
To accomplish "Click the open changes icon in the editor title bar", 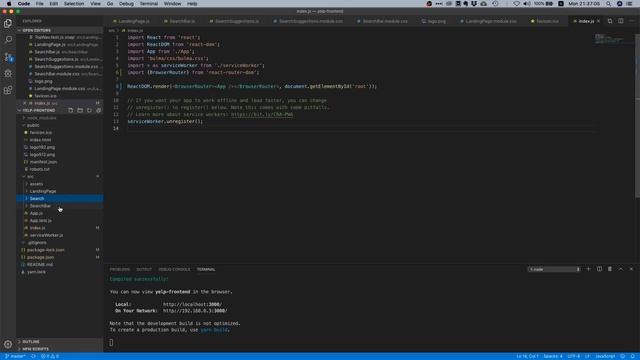I will click(610, 21).
